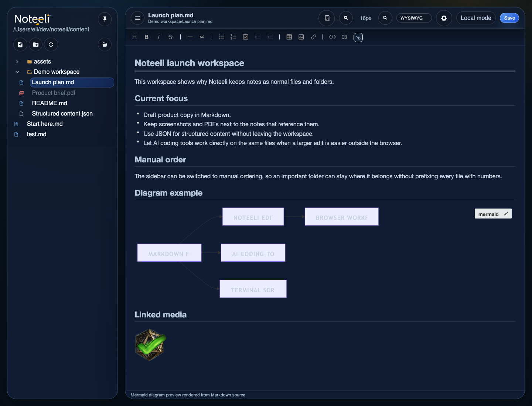Apply inline code formatting
The image size is (532, 406).
coord(332,37)
